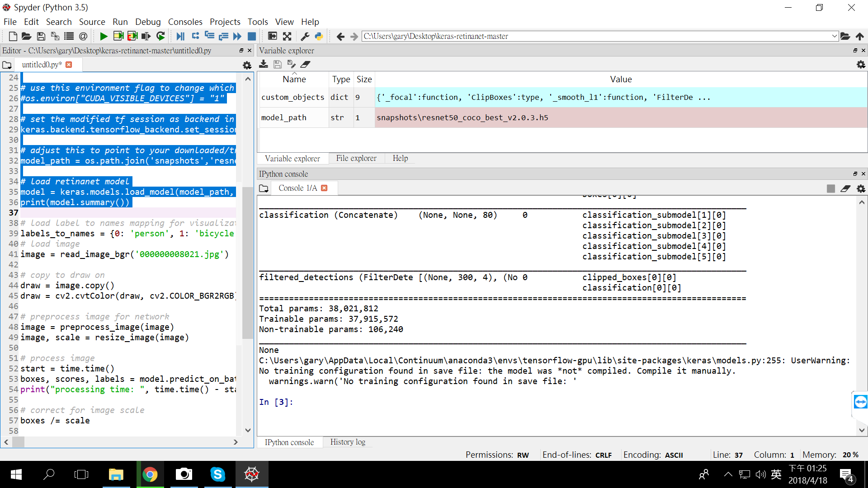Undock the IPython console pane
The height and width of the screenshot is (488, 868).
855,174
